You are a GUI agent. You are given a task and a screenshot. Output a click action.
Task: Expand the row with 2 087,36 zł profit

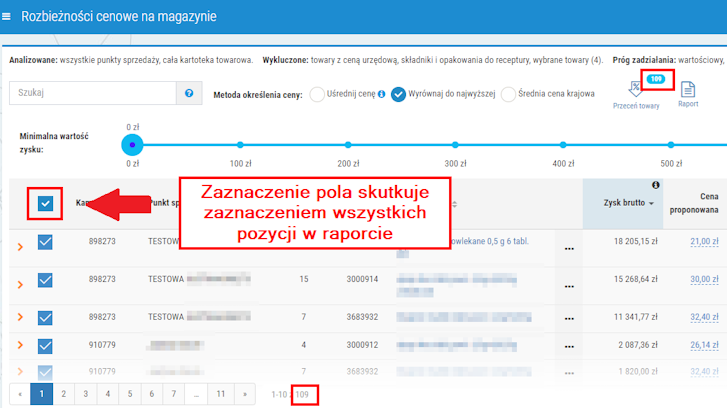point(20,346)
